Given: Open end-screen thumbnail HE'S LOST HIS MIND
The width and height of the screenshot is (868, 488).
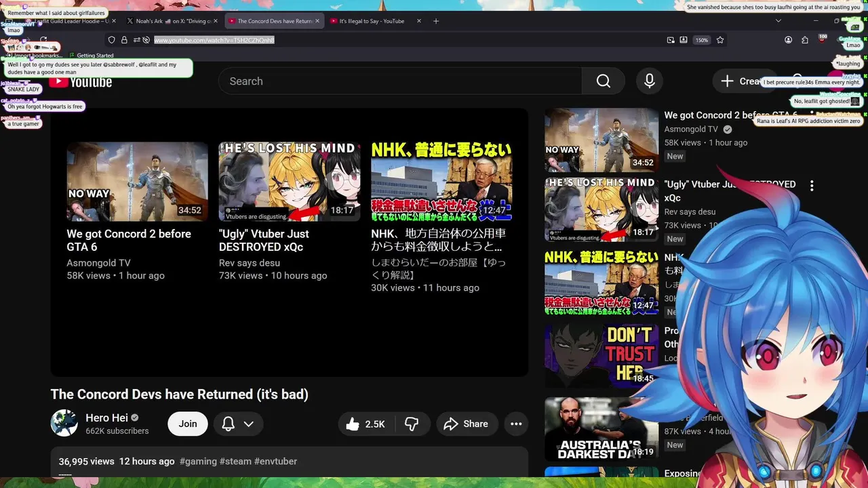Looking at the screenshot, I should coord(290,182).
